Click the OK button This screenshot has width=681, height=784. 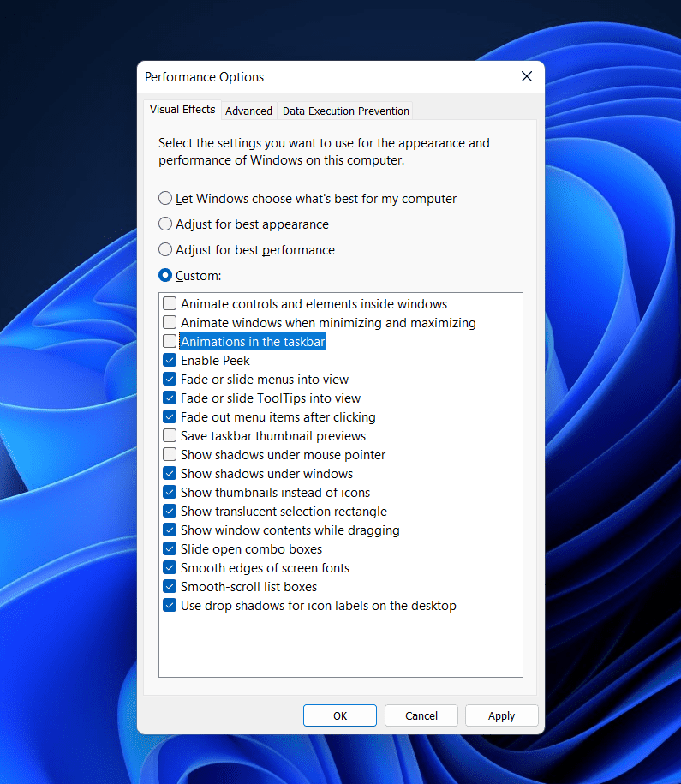point(340,715)
